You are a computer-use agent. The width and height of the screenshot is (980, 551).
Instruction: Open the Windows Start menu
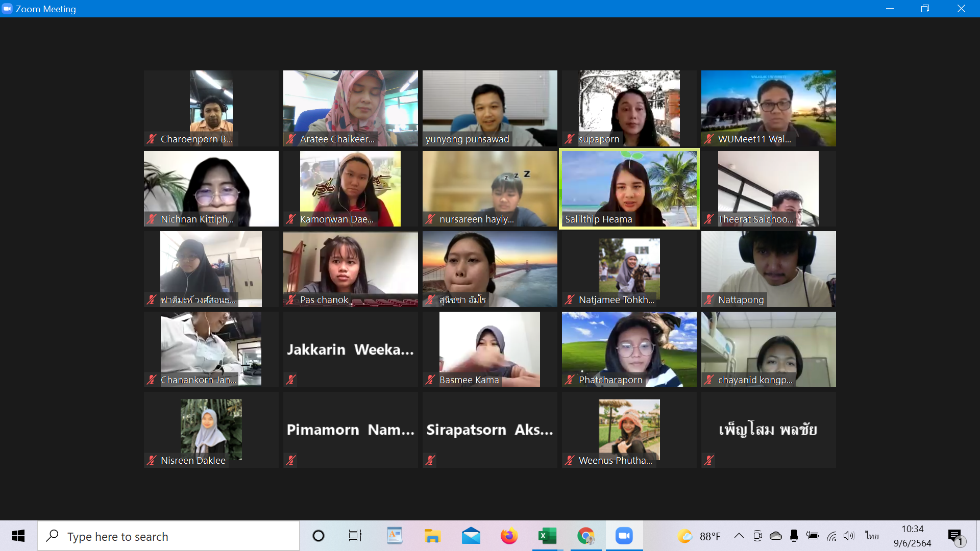pyautogui.click(x=18, y=536)
